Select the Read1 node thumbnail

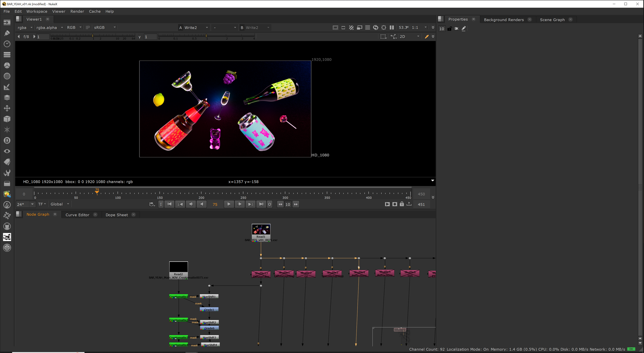tap(261, 229)
